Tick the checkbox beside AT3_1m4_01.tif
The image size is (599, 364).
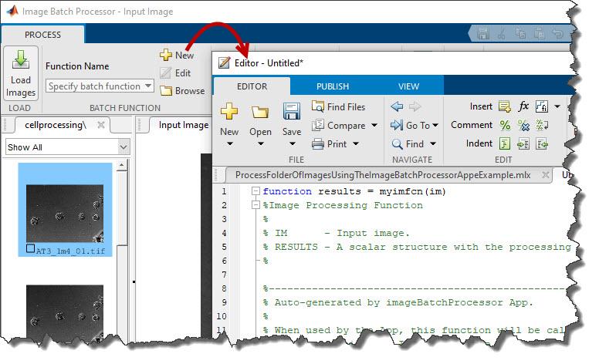tap(31, 249)
